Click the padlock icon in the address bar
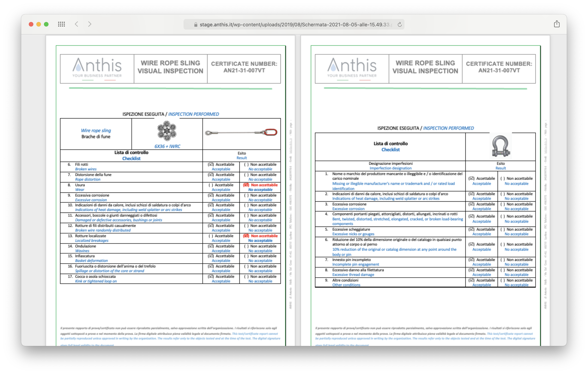The image size is (588, 374). click(196, 25)
